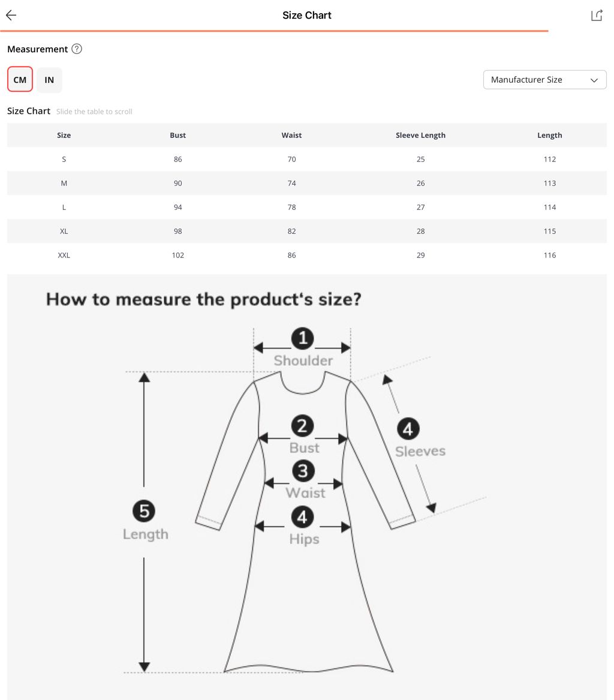
Task: Click the Length column header
Action: point(549,136)
